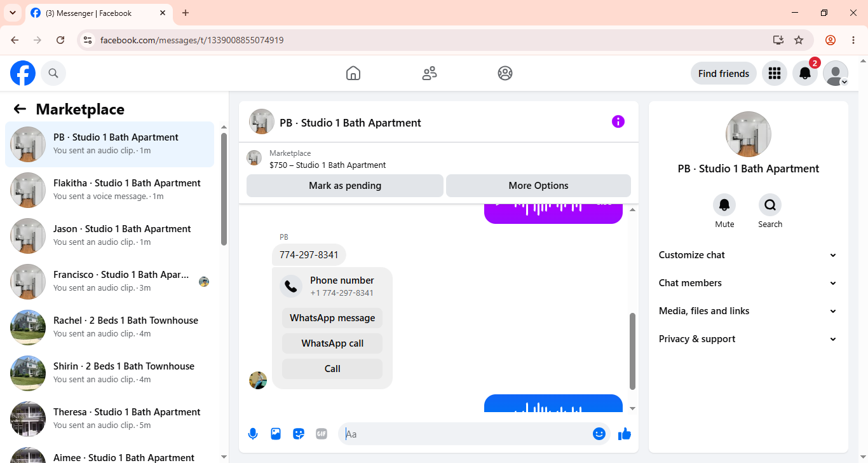This screenshot has height=463, width=868.
Task: Record a voice clip with the microphone icon
Action: click(253, 434)
